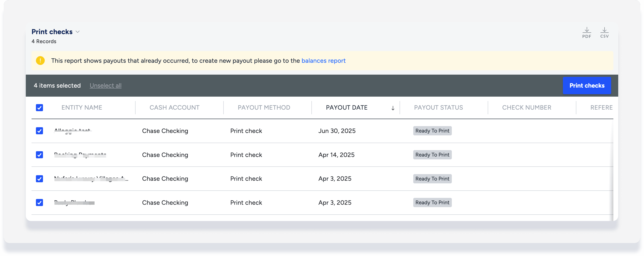Click the blue Print checks button
Screen dimensions: 644x256
point(586,86)
